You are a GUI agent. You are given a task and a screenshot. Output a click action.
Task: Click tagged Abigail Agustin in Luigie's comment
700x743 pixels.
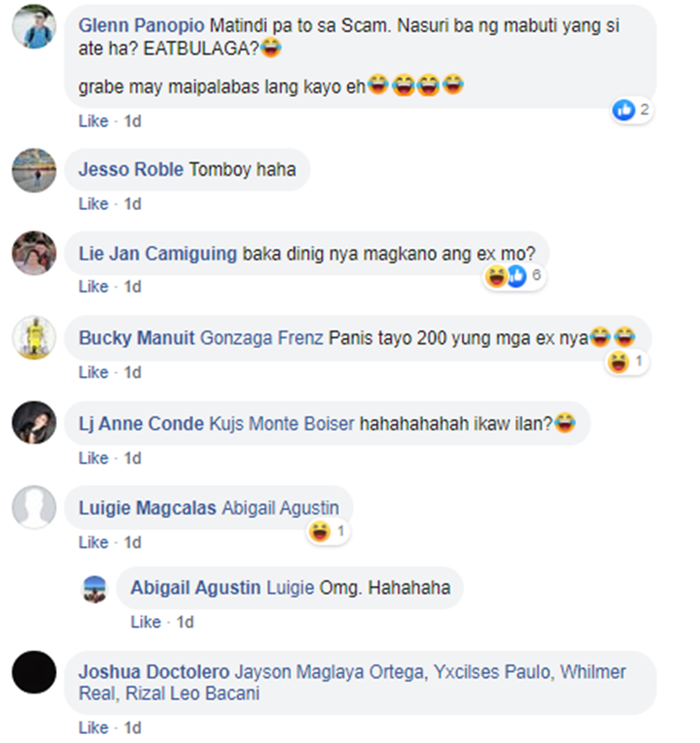tap(281, 508)
